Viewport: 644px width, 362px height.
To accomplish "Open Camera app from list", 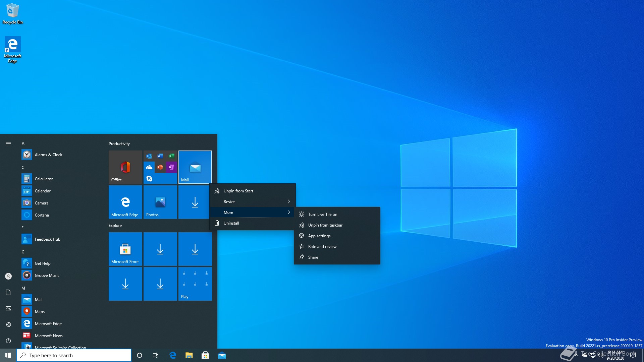I will point(60,203).
